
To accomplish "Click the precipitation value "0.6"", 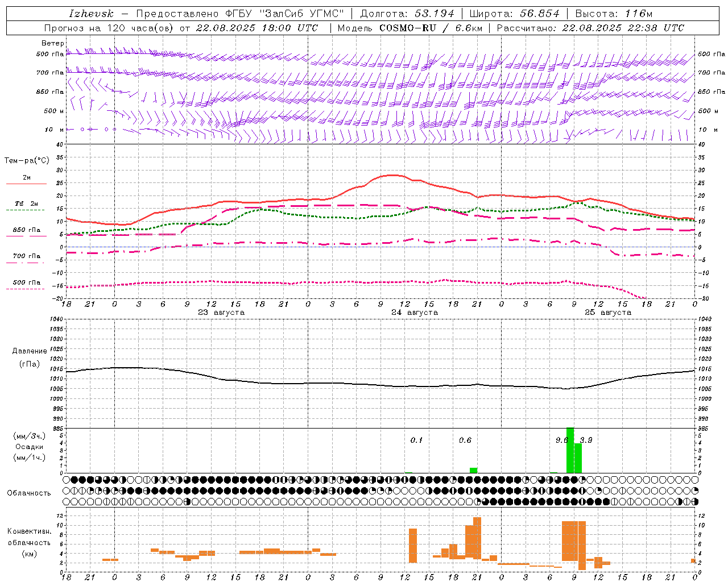I will [465, 440].
